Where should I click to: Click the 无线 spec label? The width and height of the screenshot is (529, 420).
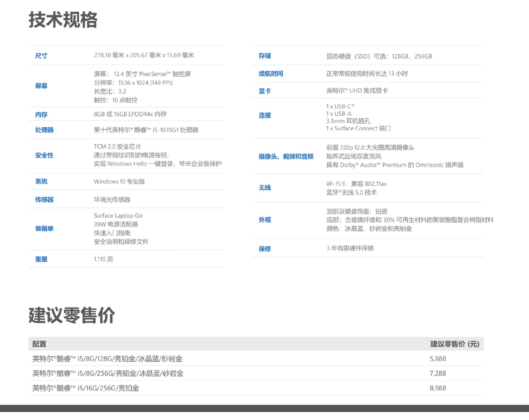265,188
